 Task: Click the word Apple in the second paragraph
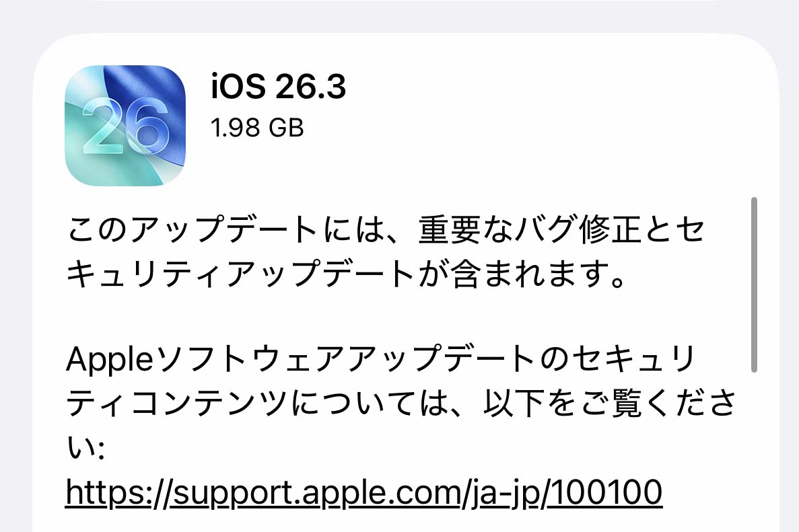[x=110, y=360]
